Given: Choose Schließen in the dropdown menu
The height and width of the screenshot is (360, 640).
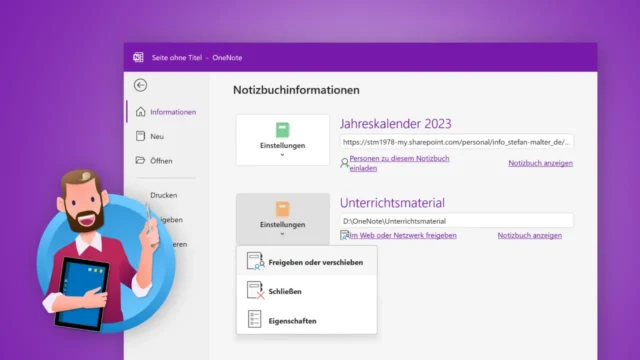Looking at the screenshot, I should point(307,291).
